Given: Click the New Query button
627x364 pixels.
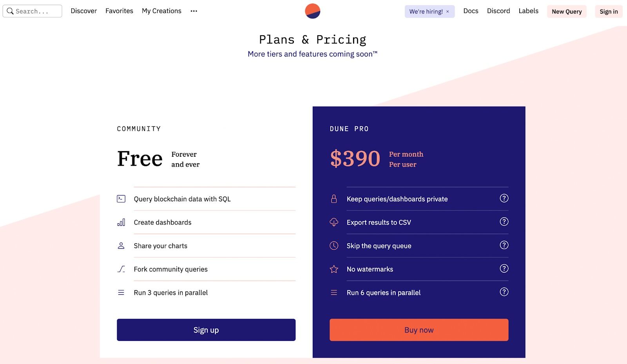Looking at the screenshot, I should tap(566, 11).
